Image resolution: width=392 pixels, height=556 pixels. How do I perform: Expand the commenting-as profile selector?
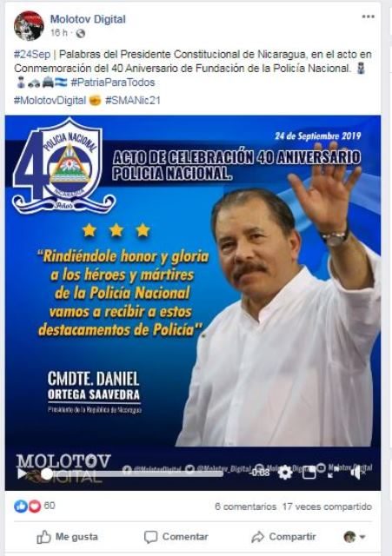pyautogui.click(x=355, y=537)
